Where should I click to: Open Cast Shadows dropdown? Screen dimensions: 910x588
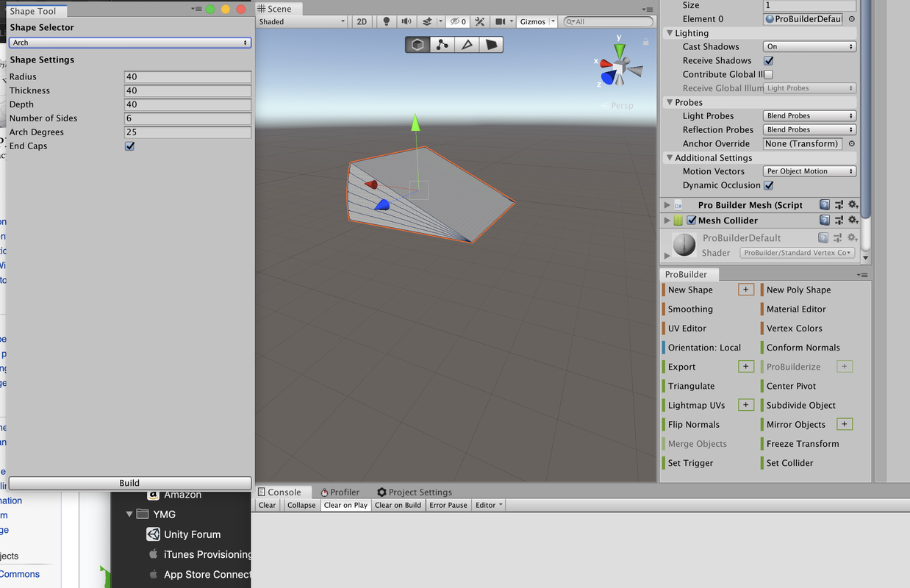[x=810, y=46]
